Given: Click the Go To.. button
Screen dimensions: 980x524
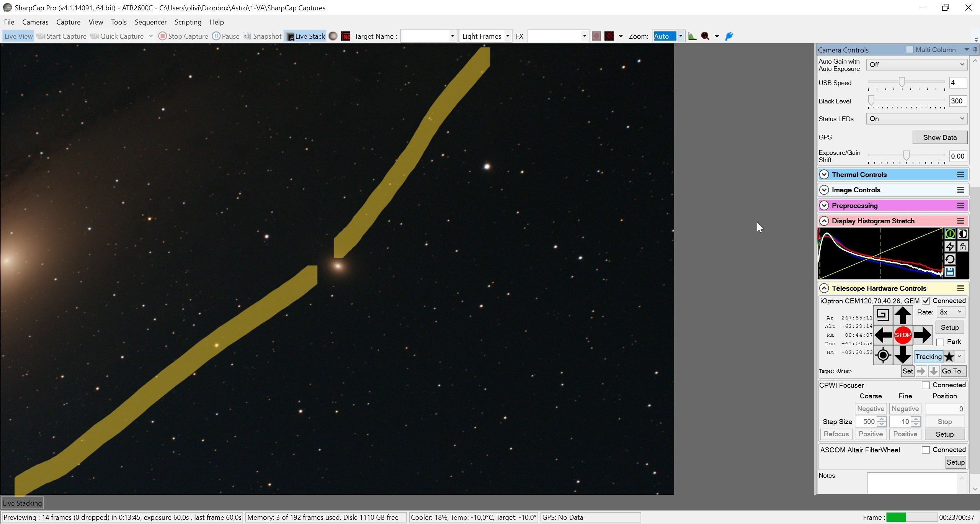Looking at the screenshot, I should click(x=953, y=371).
